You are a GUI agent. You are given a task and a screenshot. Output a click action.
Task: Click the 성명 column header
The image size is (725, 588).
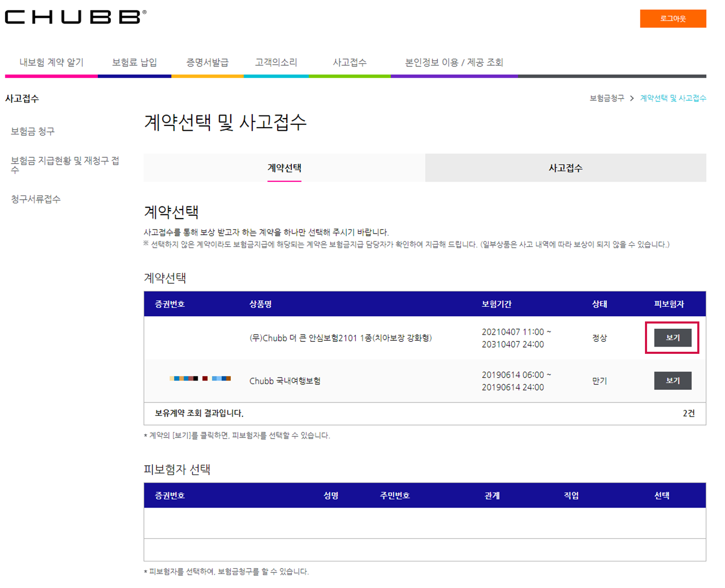(331, 495)
